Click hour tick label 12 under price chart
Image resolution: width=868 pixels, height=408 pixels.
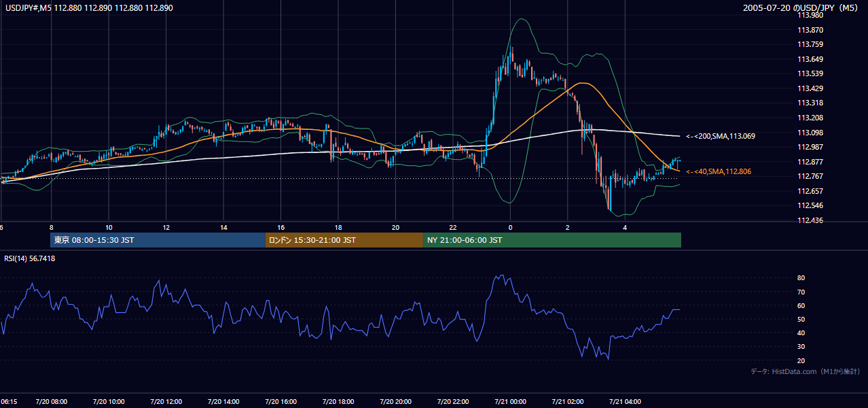(x=166, y=228)
